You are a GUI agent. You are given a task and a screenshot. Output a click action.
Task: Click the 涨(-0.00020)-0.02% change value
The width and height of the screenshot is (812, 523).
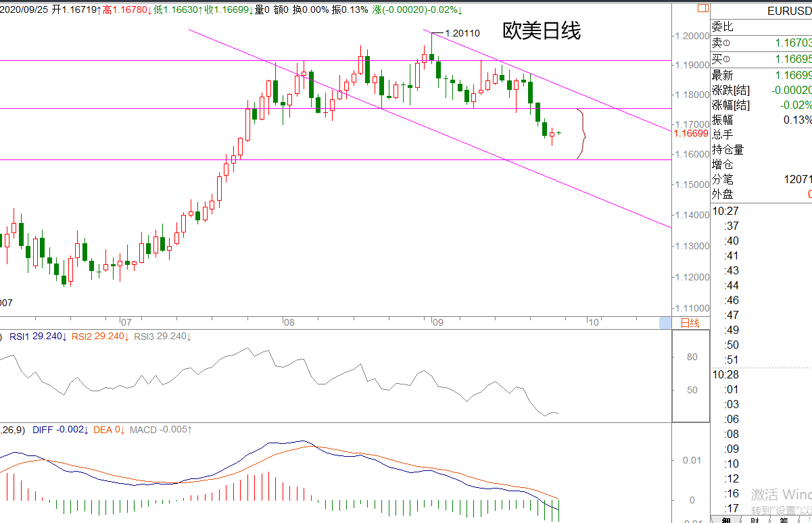pos(417,10)
